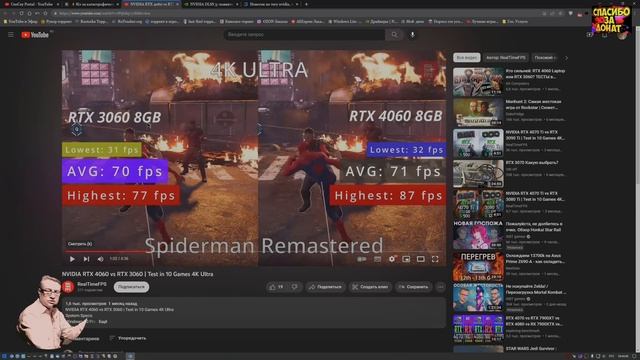Image resolution: width=640 pixels, height=360 pixels.
Task: Open player settings gear icon
Action: pos(392,259)
